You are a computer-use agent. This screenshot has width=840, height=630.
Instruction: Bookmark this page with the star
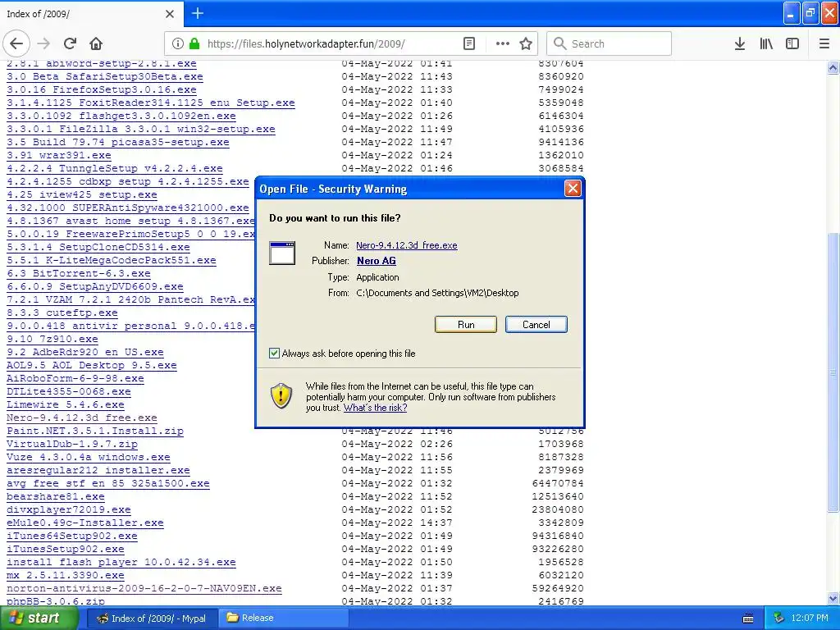526,43
